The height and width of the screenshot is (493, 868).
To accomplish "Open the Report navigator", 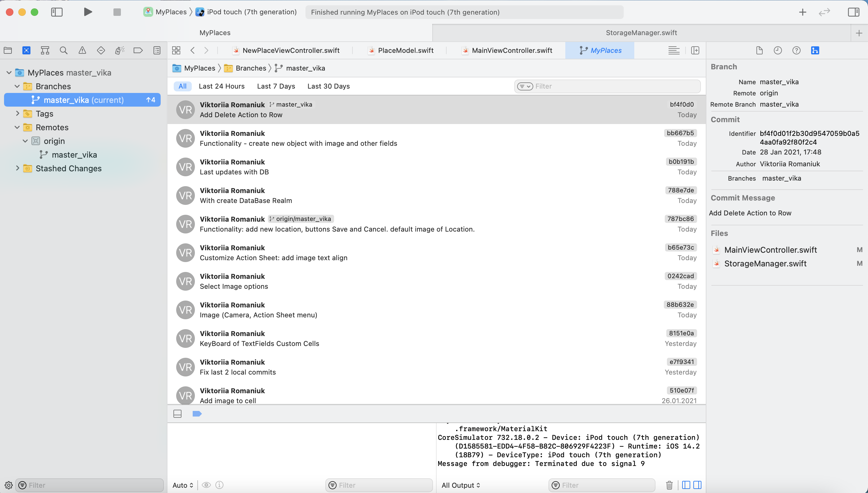I will 157,50.
